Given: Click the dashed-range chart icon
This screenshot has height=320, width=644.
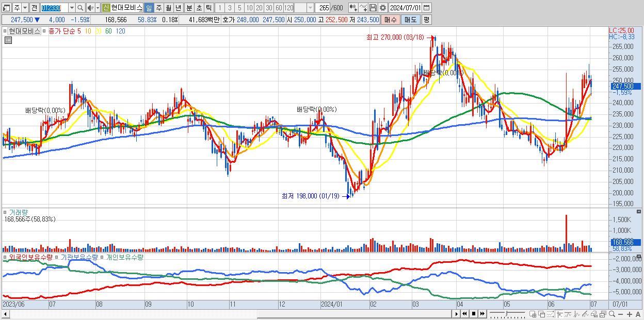Looking at the screenshot, I should 550,314.
